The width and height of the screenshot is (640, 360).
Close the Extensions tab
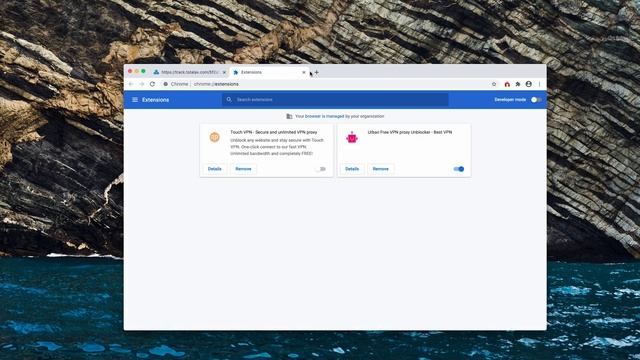click(304, 72)
